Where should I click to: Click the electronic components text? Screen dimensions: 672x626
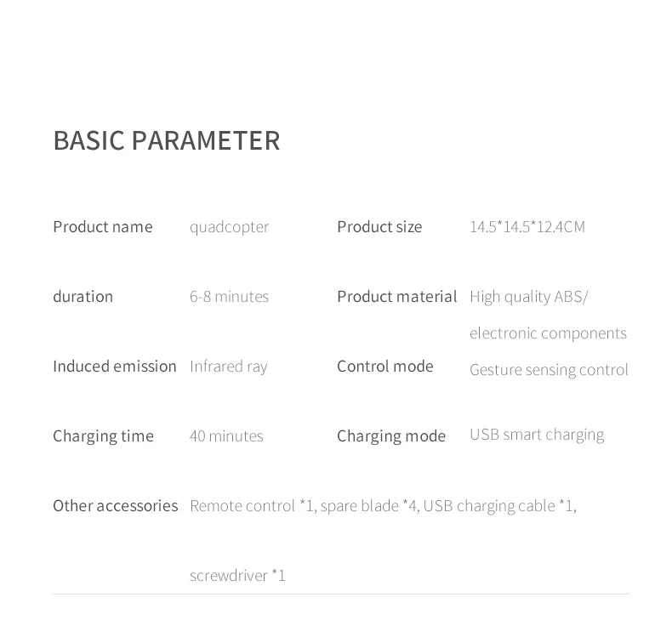tap(548, 333)
